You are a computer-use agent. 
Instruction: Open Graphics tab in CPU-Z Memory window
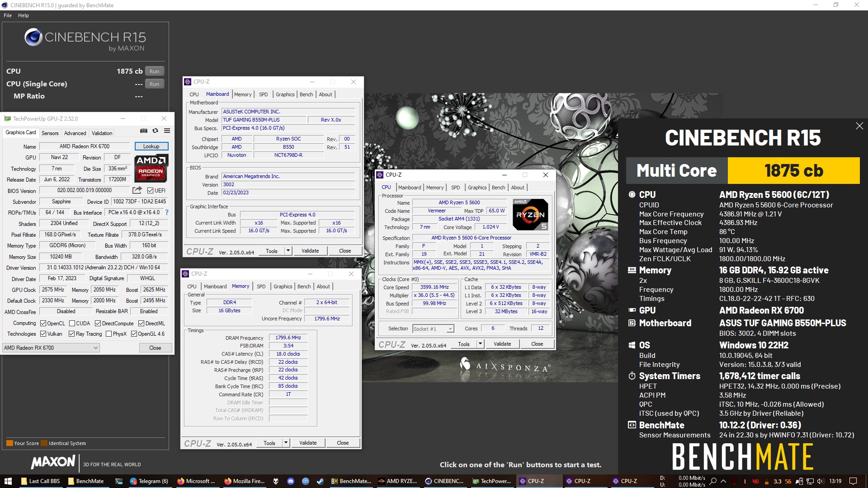click(283, 286)
